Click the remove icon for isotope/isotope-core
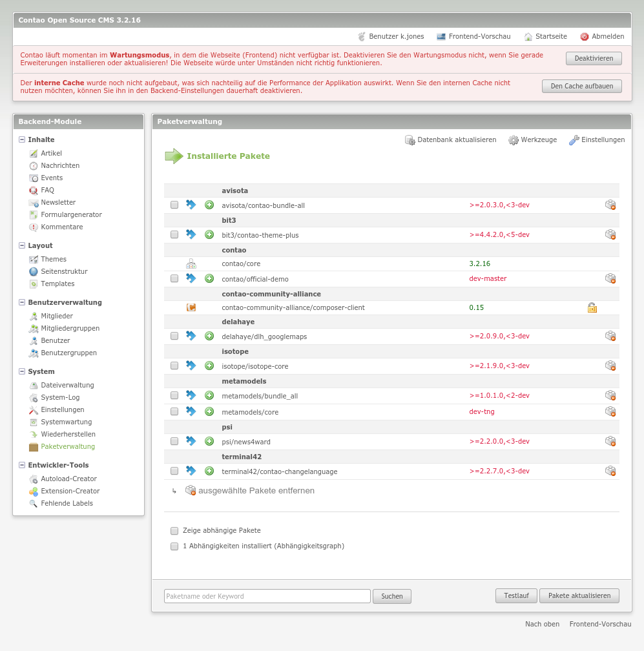The image size is (644, 651). click(x=610, y=366)
